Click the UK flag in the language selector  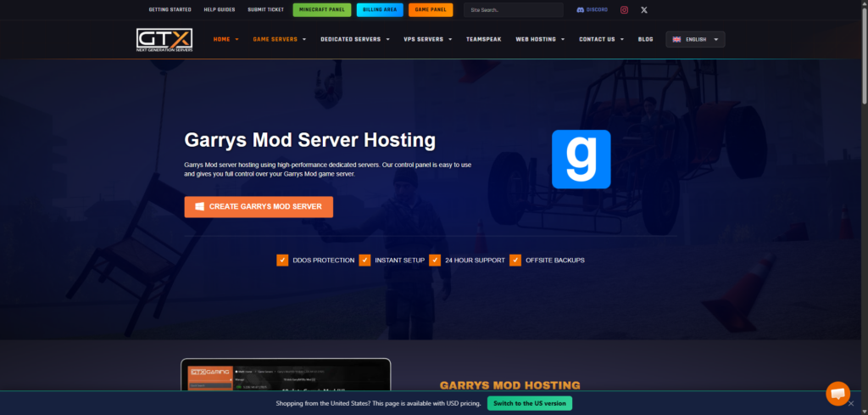[676, 39]
